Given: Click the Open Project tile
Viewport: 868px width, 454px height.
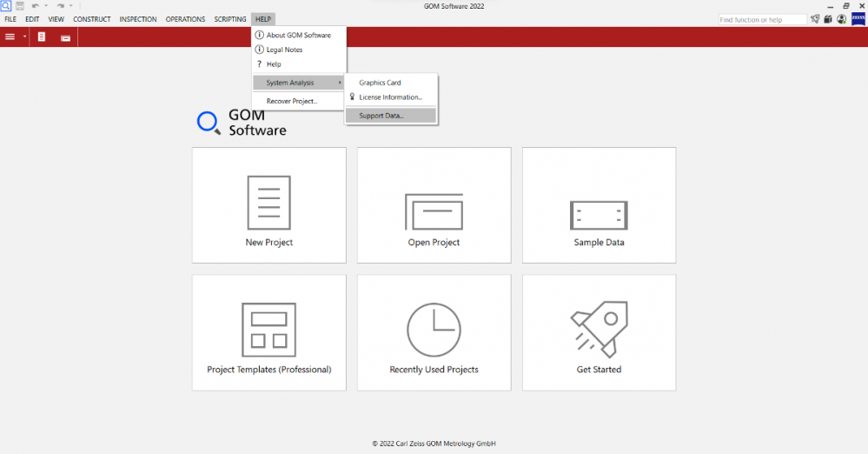Looking at the screenshot, I should (434, 205).
